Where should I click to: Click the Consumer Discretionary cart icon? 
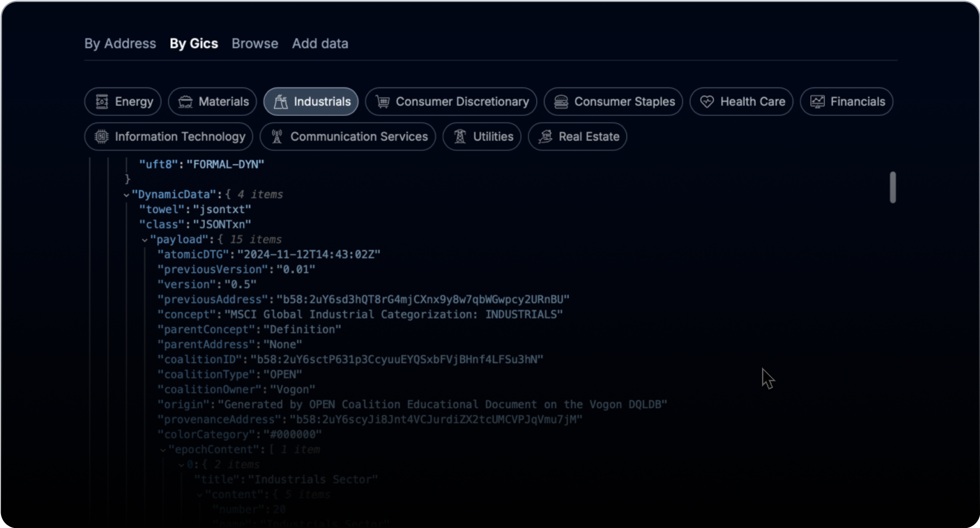pos(383,102)
